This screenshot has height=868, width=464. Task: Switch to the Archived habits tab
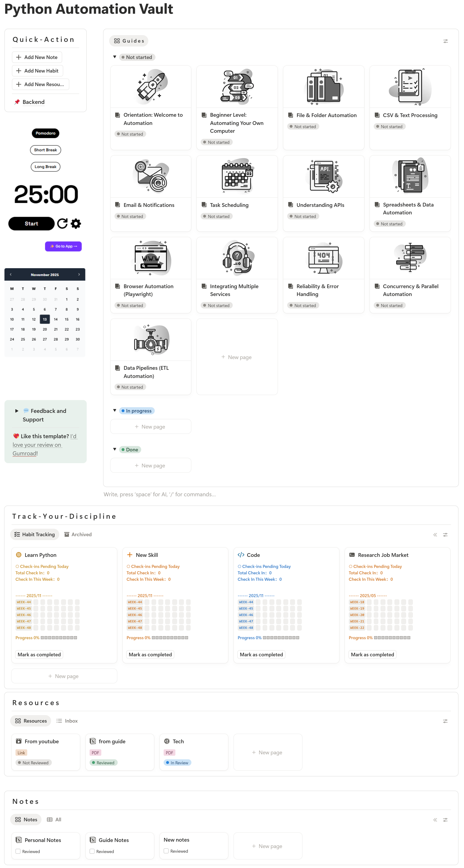[78, 534]
